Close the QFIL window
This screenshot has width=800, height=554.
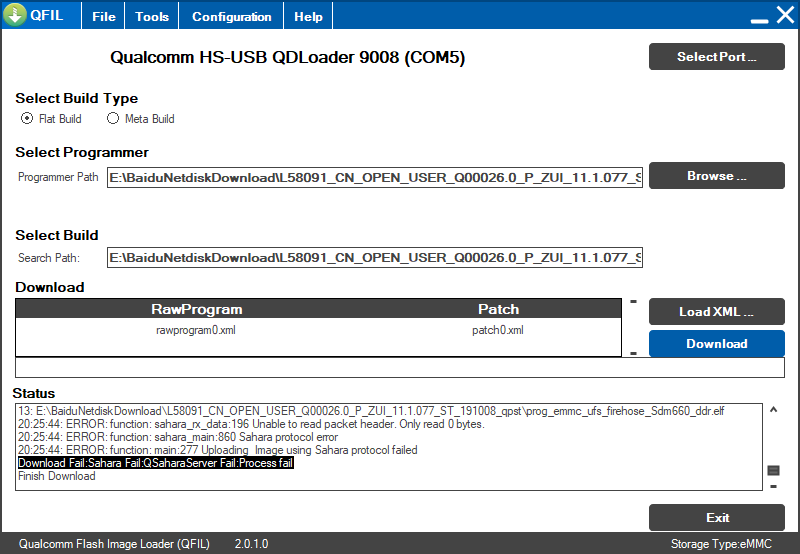pyautogui.click(x=785, y=15)
